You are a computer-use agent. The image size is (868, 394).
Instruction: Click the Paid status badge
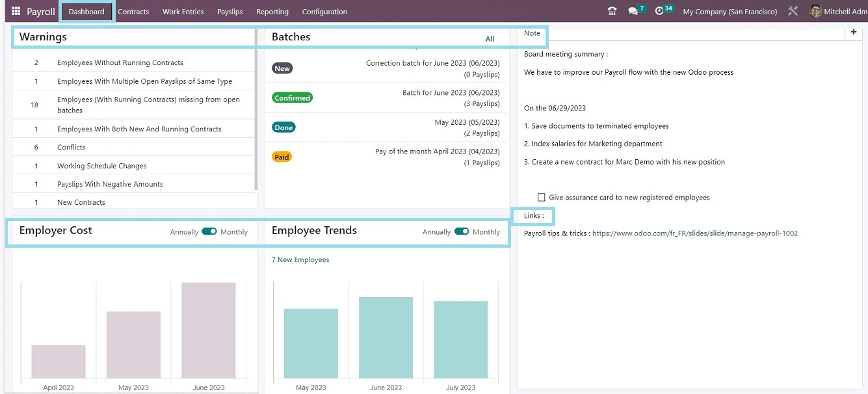click(282, 157)
